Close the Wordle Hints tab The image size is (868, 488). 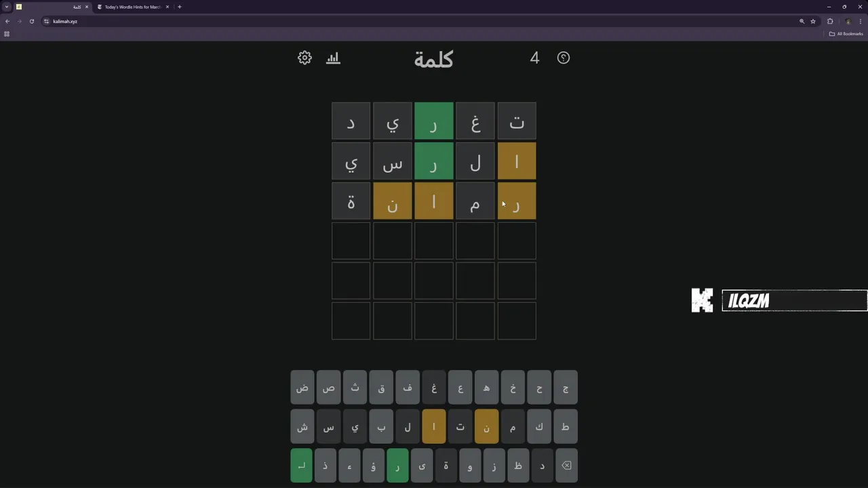click(x=167, y=7)
